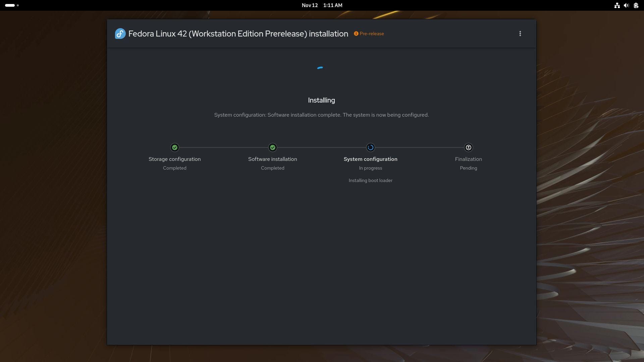Click the Activities workspace indicator pill
The image size is (644, 362).
click(x=10, y=5)
